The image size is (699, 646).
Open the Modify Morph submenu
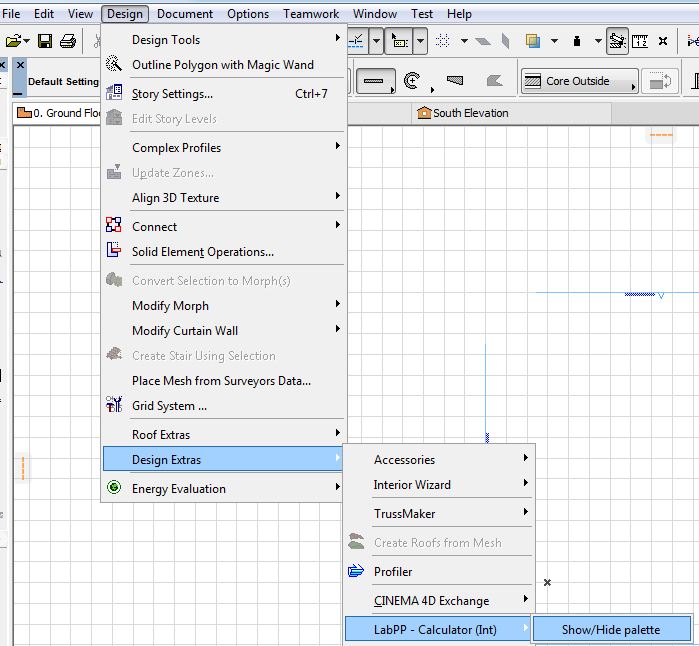pos(223,306)
